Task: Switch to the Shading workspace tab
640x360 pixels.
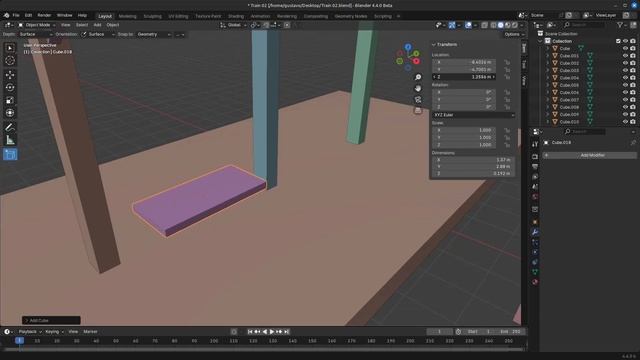Action: (236, 16)
